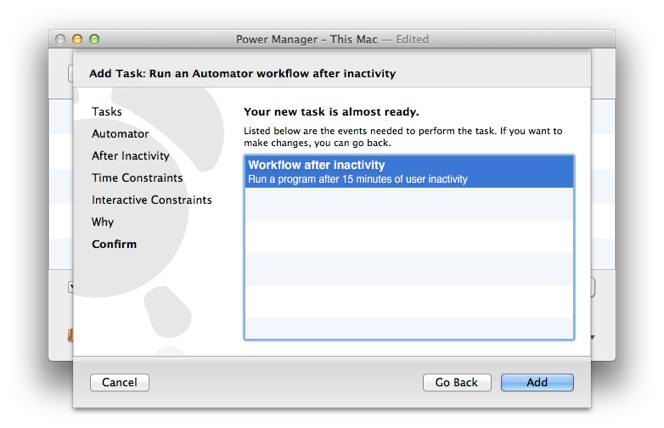The width and height of the screenshot is (664, 428).
Task: Go to the Automator step in sidebar
Action: (x=120, y=134)
